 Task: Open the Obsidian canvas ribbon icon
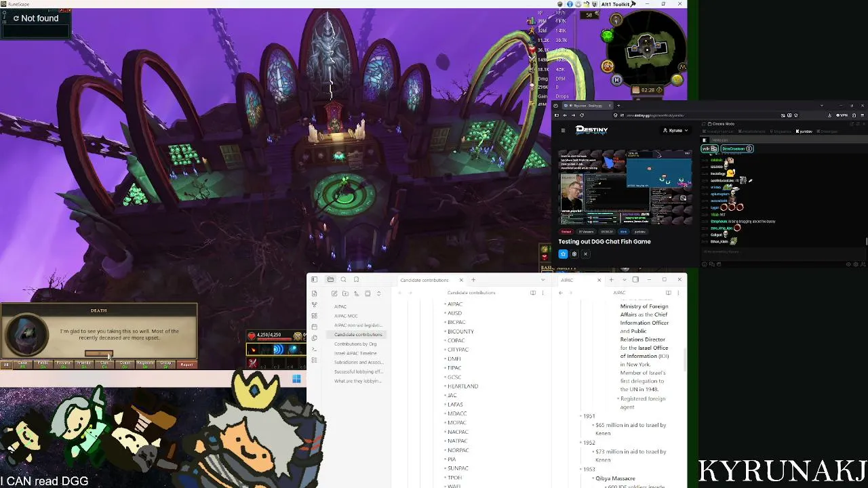click(x=314, y=316)
